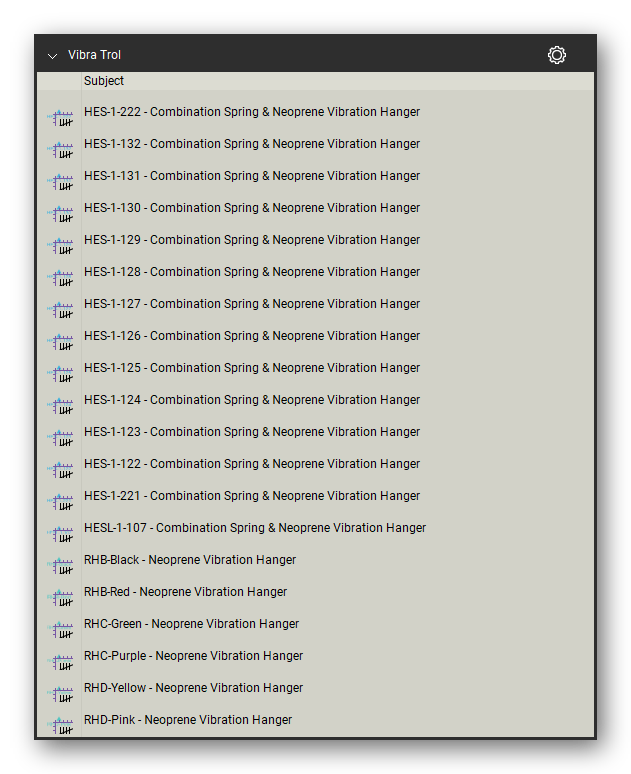Select the hanger icon beside HES-1-126

click(60, 342)
